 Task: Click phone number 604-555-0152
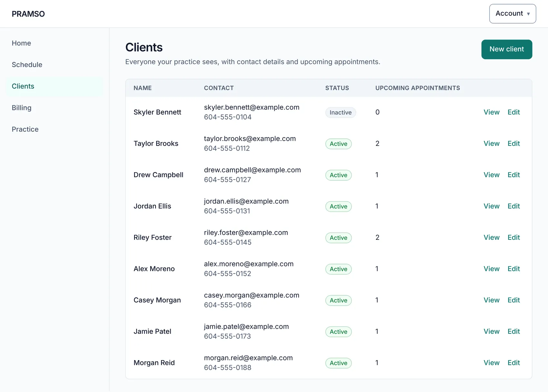(x=227, y=273)
